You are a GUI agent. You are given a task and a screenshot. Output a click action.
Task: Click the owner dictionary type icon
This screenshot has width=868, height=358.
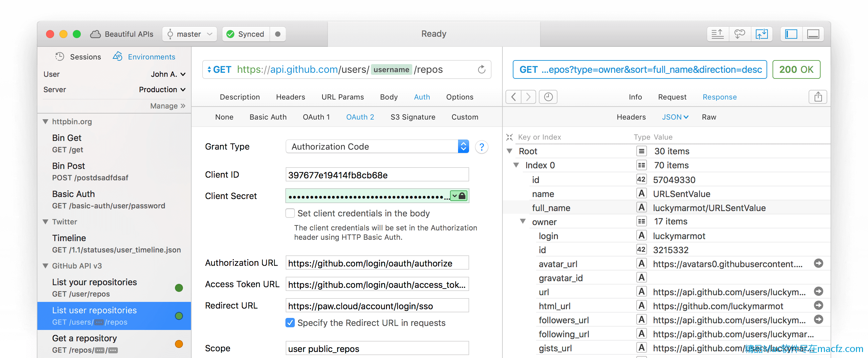642,221
